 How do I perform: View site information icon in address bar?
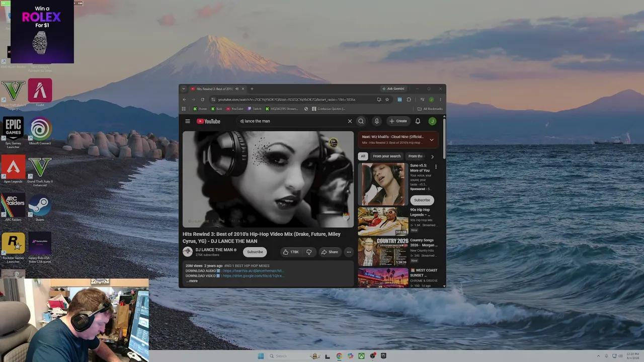tap(213, 100)
